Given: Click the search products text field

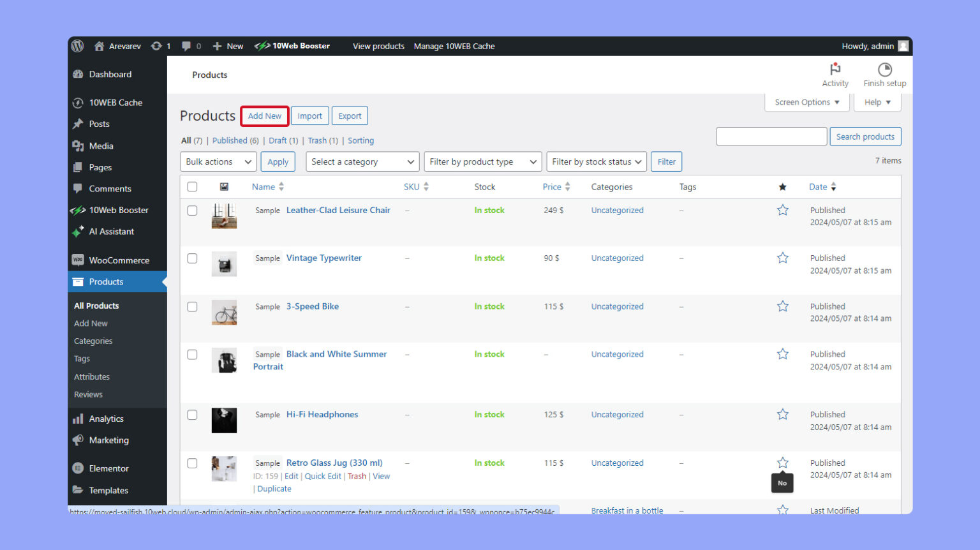Looking at the screenshot, I should coord(771,137).
